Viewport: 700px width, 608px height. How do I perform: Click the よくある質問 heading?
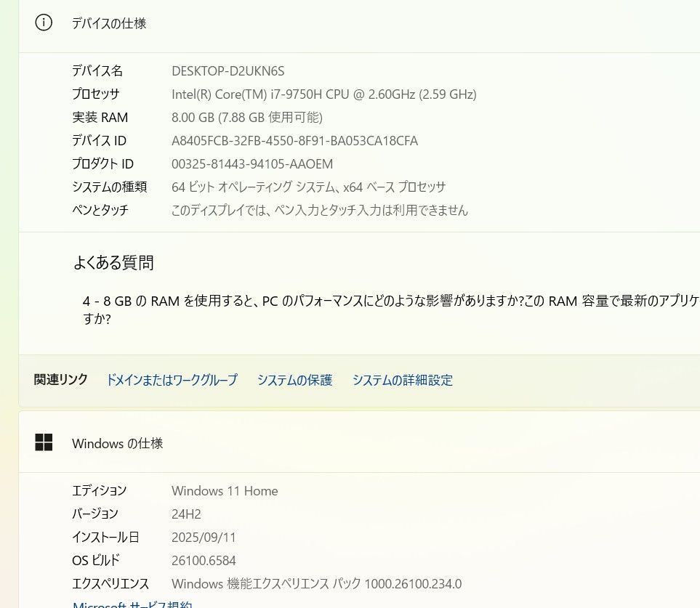(113, 263)
